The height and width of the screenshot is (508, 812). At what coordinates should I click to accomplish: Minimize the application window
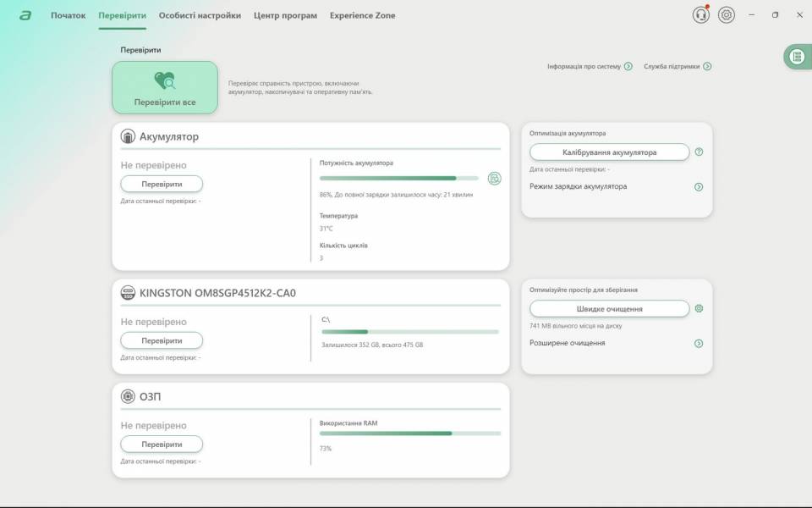tap(751, 15)
